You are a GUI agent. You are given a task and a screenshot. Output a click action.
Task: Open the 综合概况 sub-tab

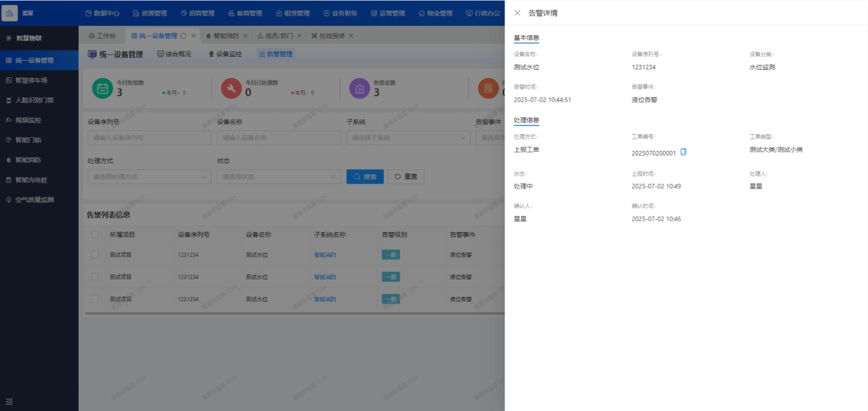[174, 54]
